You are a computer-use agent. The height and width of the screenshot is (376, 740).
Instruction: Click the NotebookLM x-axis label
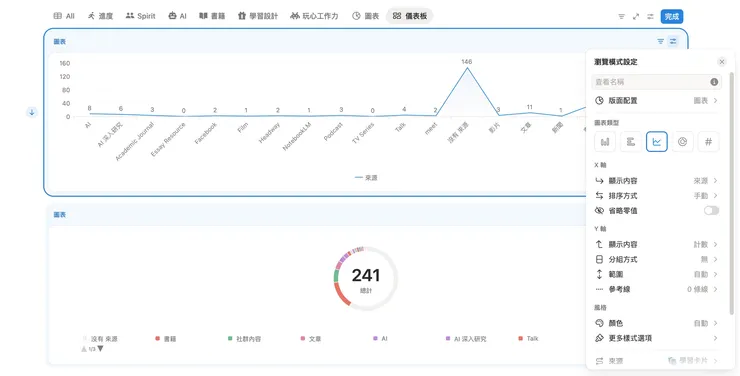pyautogui.click(x=297, y=137)
